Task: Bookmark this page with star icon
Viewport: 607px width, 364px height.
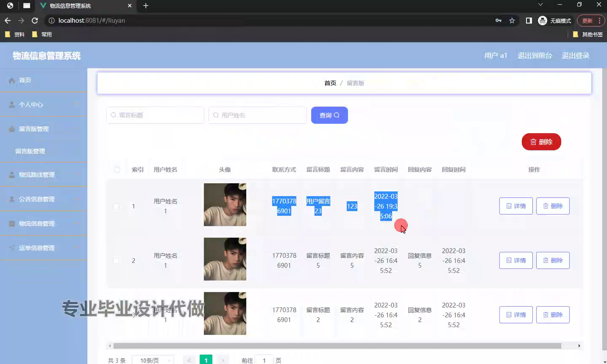Action: click(x=512, y=20)
